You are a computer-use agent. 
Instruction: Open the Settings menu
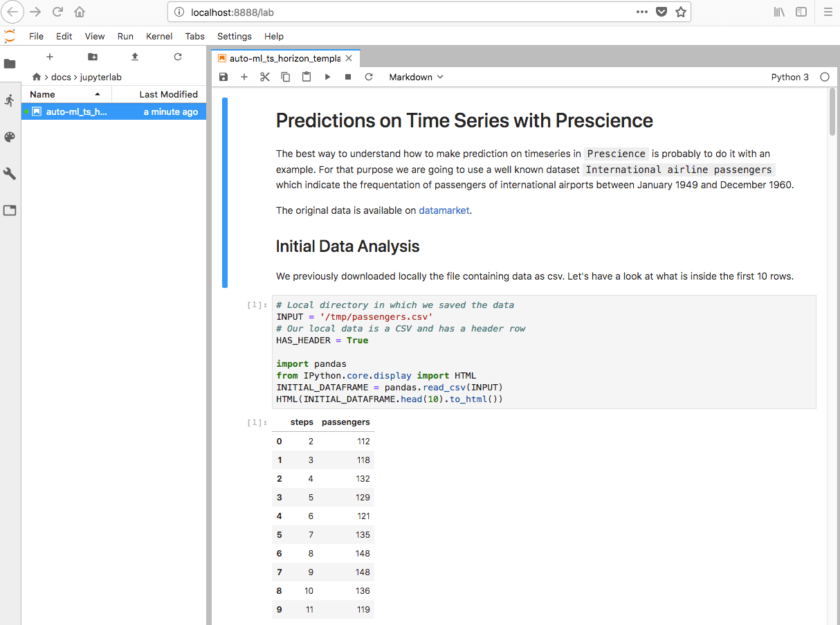tap(234, 36)
